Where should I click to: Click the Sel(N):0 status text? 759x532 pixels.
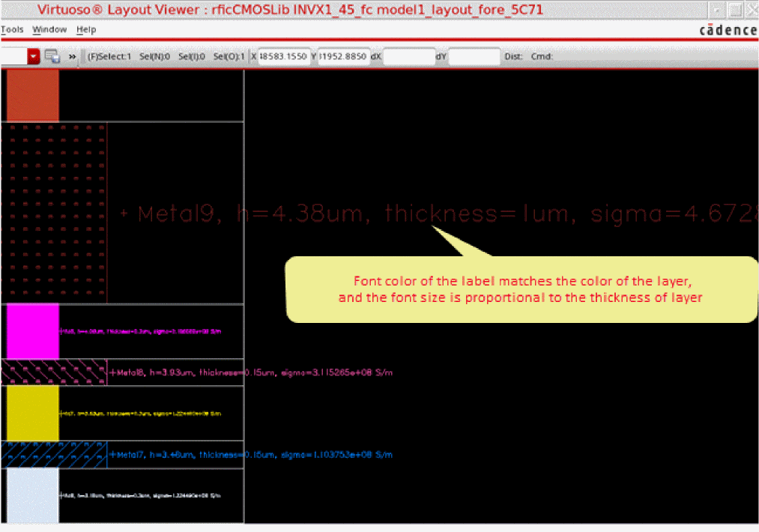[x=154, y=56]
